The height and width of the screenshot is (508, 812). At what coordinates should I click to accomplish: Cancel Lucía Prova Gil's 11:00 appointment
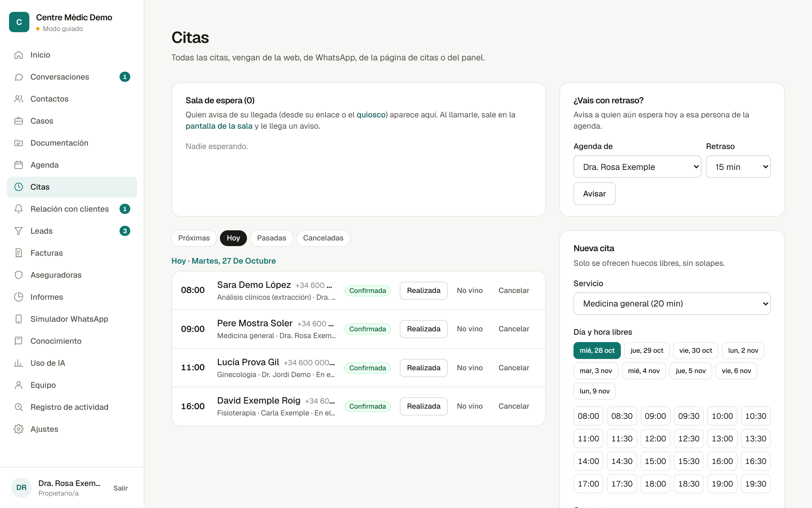(514, 367)
